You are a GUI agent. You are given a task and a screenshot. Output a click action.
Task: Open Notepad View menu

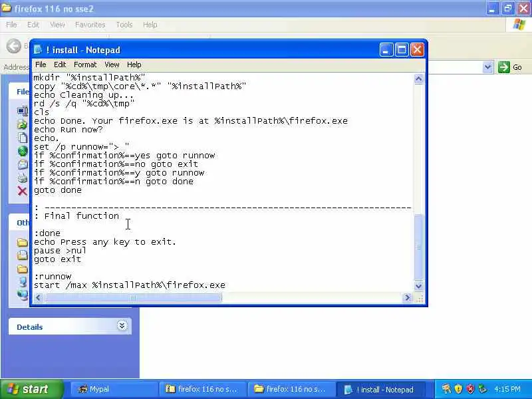click(x=112, y=65)
